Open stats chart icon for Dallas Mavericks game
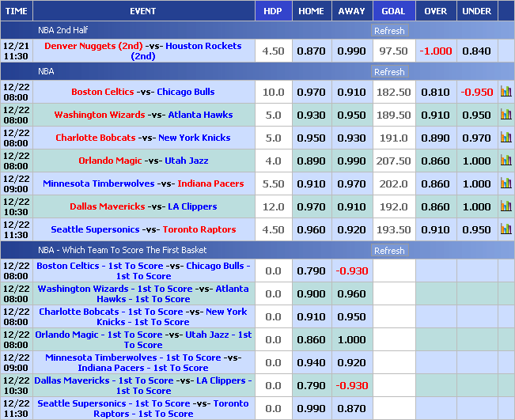The height and width of the screenshot is (420, 515). coord(506,206)
